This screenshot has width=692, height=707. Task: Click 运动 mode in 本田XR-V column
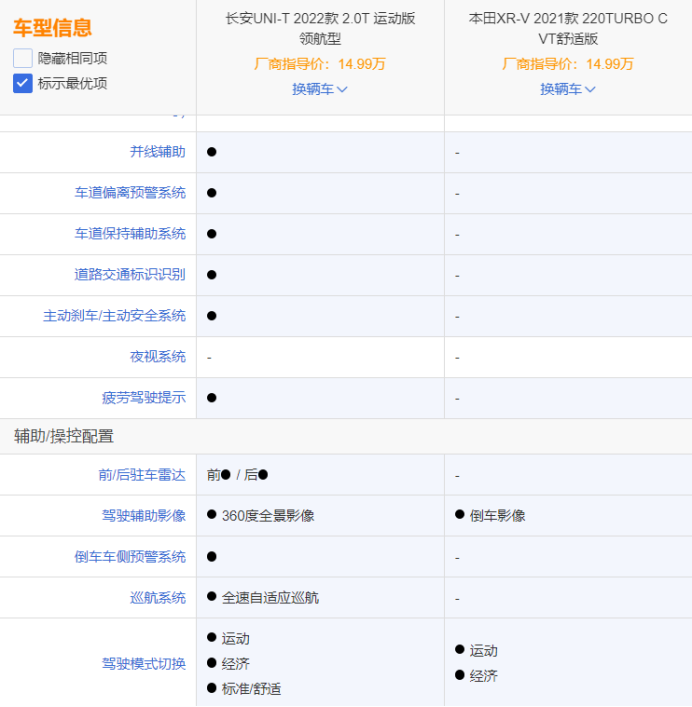coord(477,651)
